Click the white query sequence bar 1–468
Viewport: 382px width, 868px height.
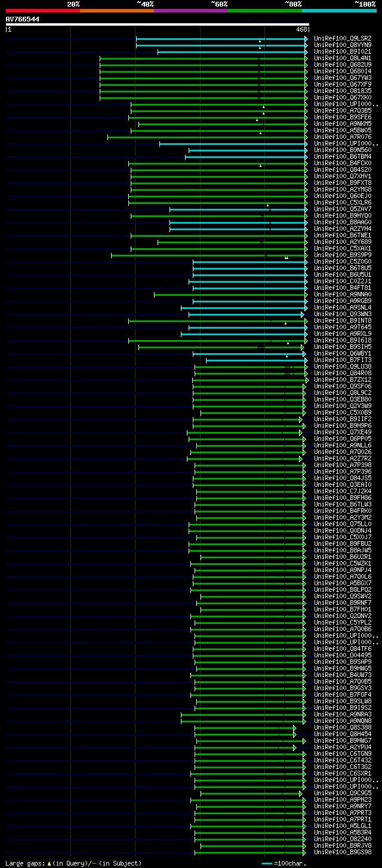pos(157,24)
